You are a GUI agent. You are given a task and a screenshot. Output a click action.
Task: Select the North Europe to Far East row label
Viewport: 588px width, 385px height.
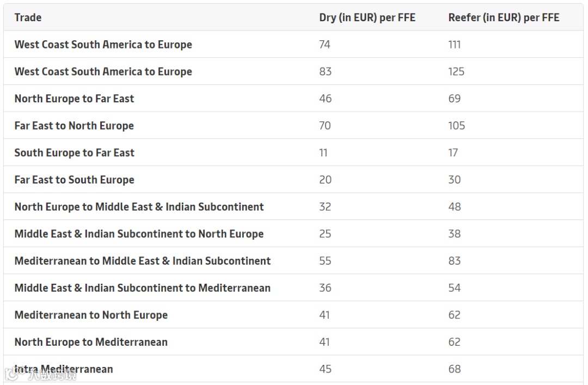(74, 99)
